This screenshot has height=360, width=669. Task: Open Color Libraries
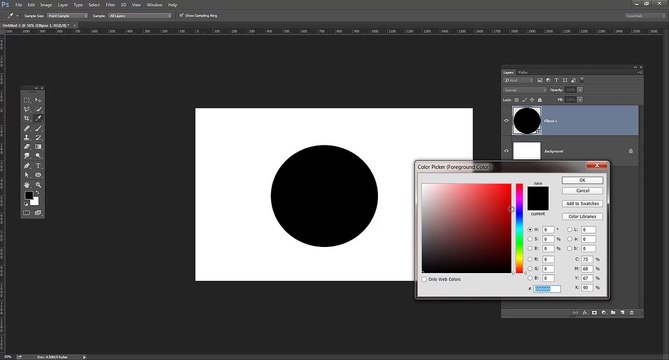pos(582,216)
